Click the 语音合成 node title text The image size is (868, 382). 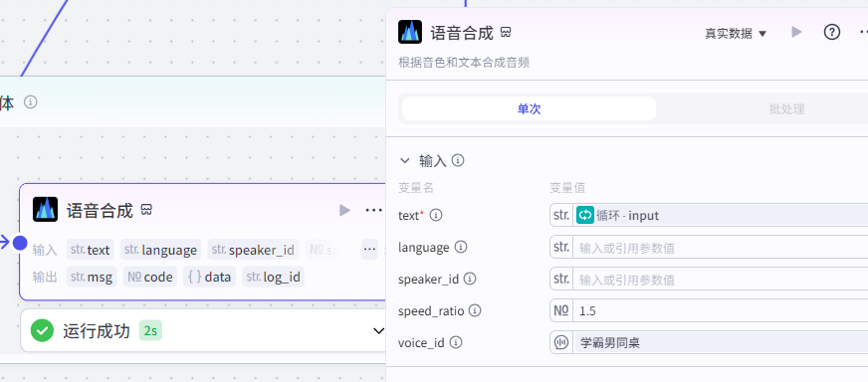100,210
